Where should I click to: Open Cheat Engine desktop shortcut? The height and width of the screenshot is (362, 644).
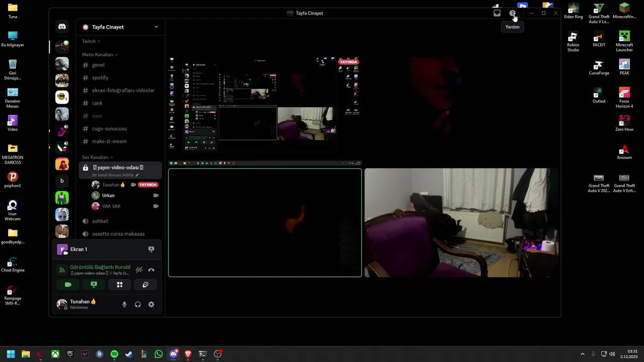pyautogui.click(x=13, y=264)
